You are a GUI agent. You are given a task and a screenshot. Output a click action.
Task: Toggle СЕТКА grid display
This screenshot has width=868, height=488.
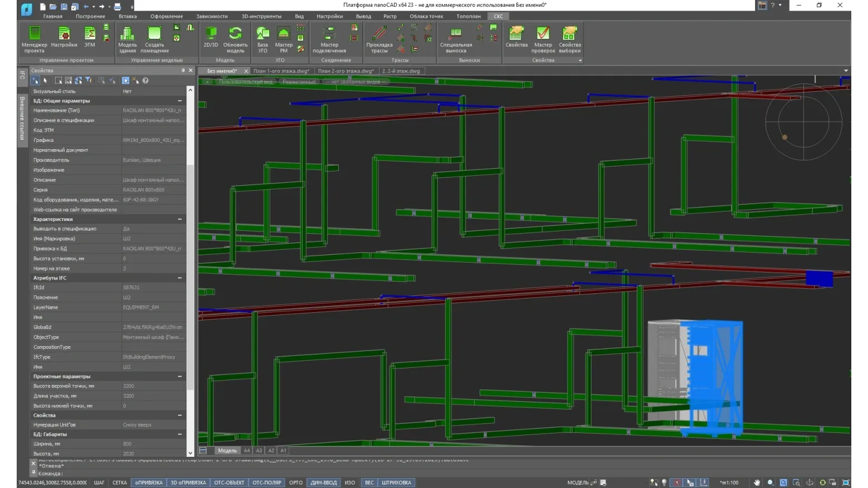(x=120, y=482)
